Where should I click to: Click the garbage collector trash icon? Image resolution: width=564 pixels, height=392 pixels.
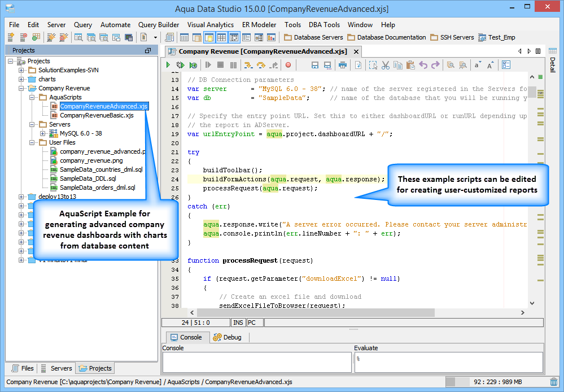[x=554, y=382]
